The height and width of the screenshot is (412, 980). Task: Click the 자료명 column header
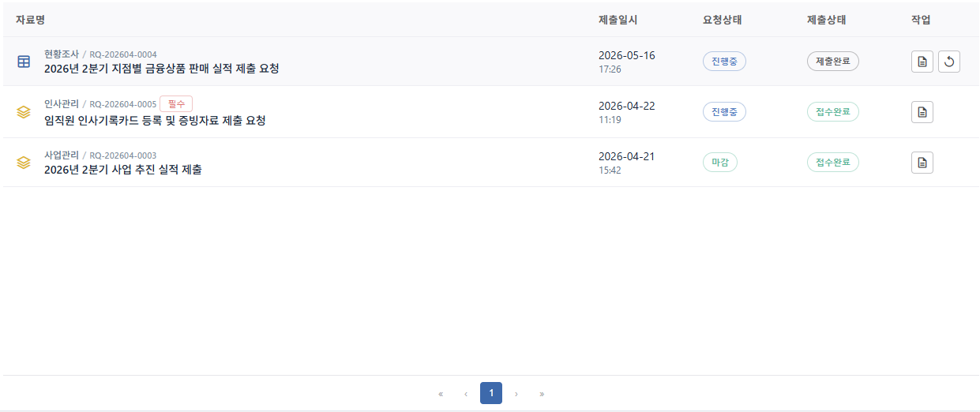tap(30, 20)
